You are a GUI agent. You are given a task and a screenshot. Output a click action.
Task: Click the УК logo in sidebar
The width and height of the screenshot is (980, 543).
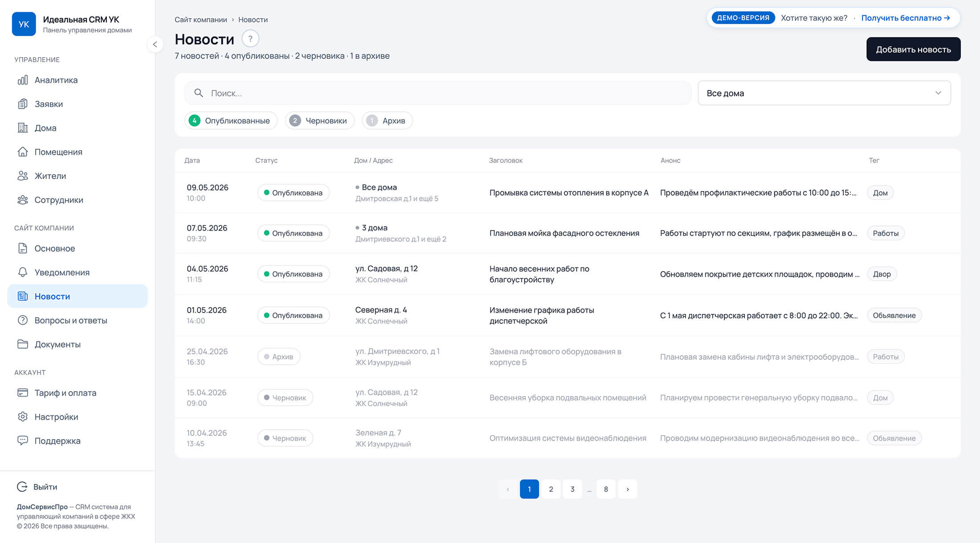point(24,24)
